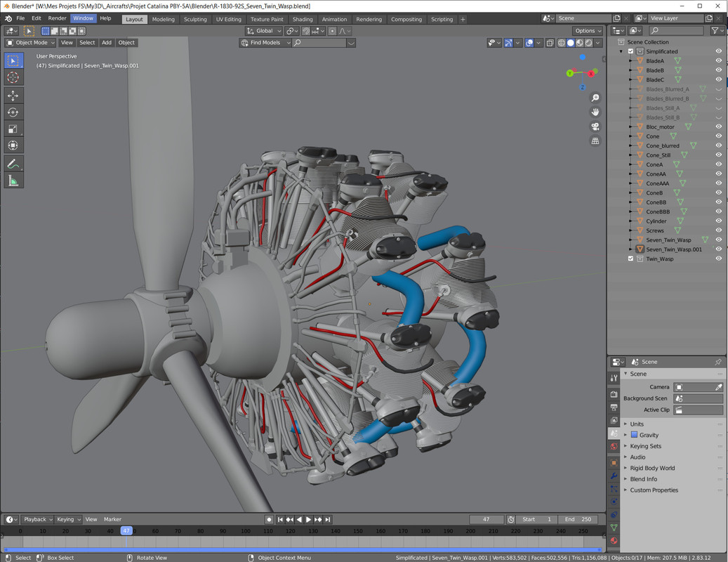This screenshot has width=728, height=562.
Task: Open the Find Models button
Action: (265, 43)
